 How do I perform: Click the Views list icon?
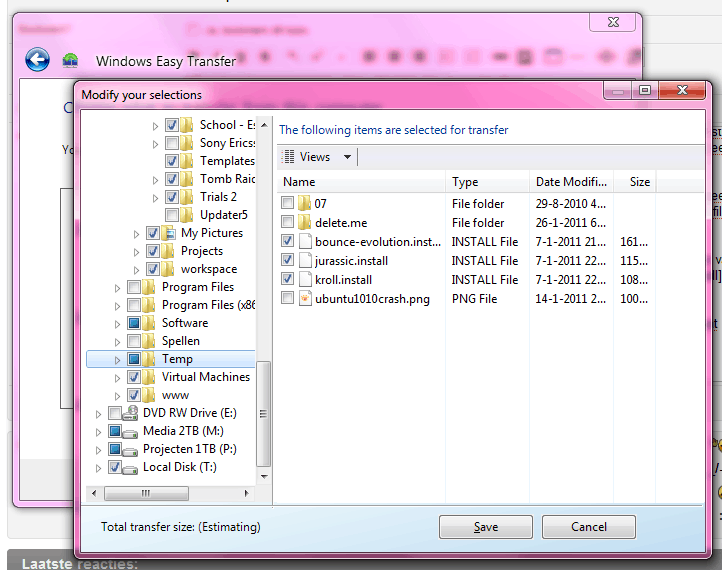(x=288, y=157)
